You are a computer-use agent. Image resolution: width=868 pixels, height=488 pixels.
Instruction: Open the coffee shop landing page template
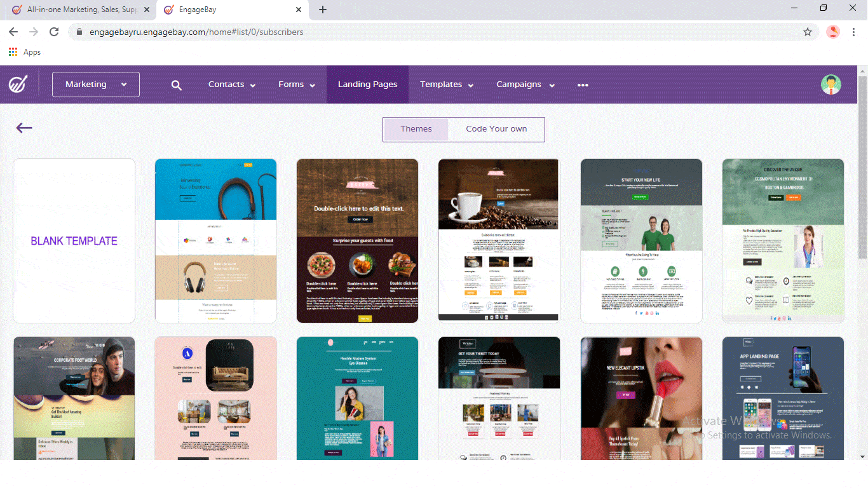point(499,240)
